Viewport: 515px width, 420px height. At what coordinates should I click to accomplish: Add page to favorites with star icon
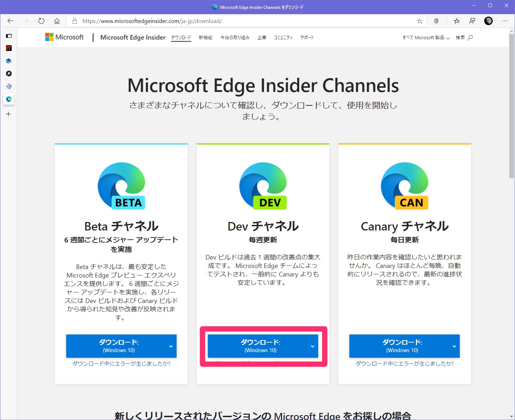419,21
